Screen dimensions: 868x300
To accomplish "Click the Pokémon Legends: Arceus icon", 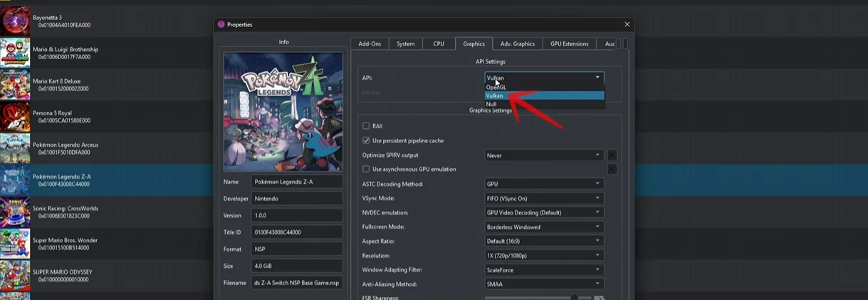I will coord(15,148).
